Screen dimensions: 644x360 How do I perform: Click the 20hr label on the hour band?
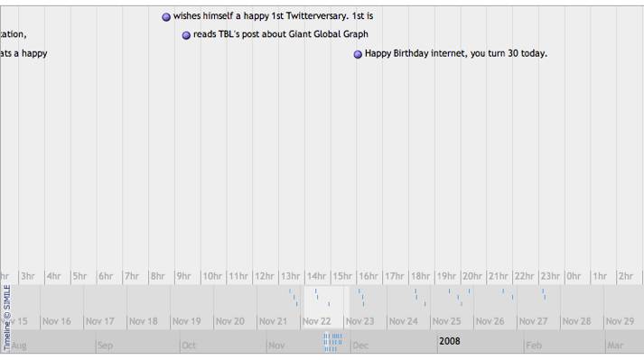coord(472,276)
